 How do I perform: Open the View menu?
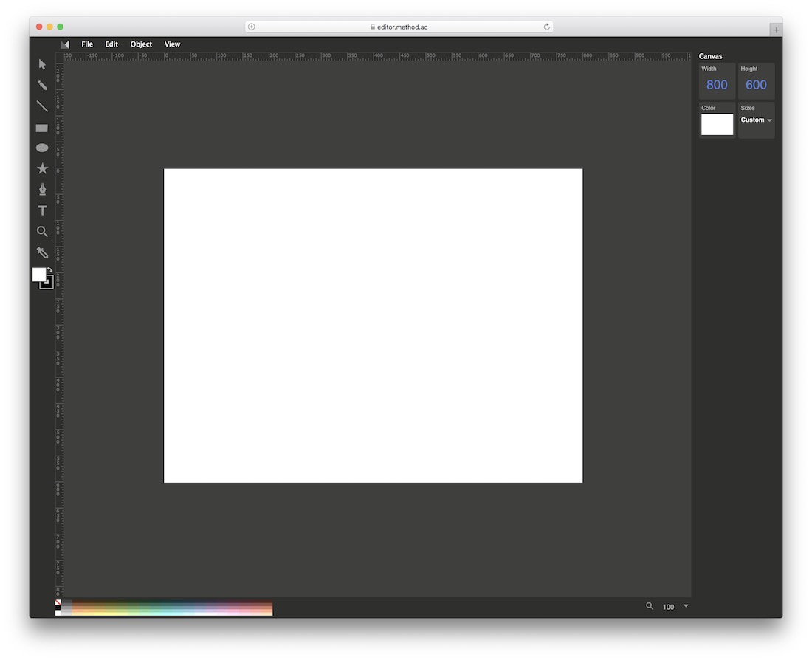(x=172, y=44)
